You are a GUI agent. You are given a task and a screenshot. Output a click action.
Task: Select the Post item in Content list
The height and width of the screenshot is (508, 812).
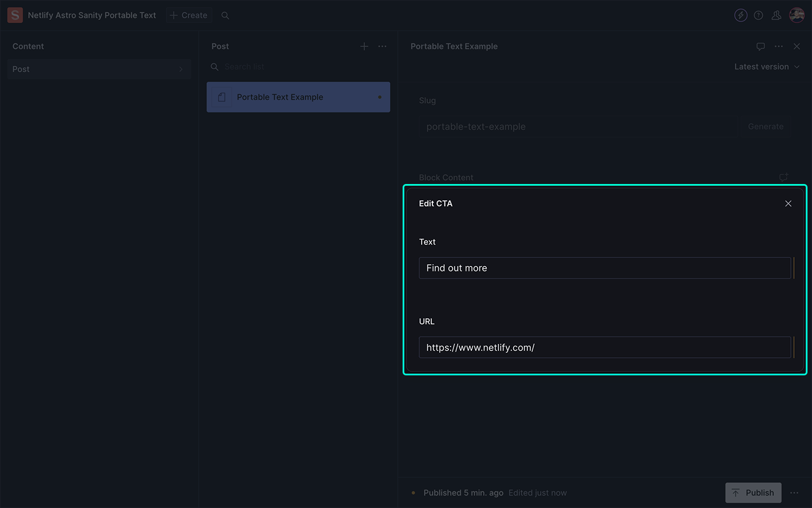tap(99, 69)
